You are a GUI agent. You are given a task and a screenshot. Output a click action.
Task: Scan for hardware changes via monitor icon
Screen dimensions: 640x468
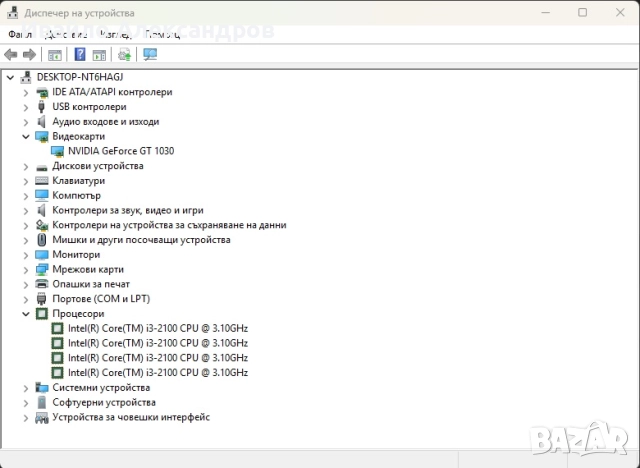(150, 54)
